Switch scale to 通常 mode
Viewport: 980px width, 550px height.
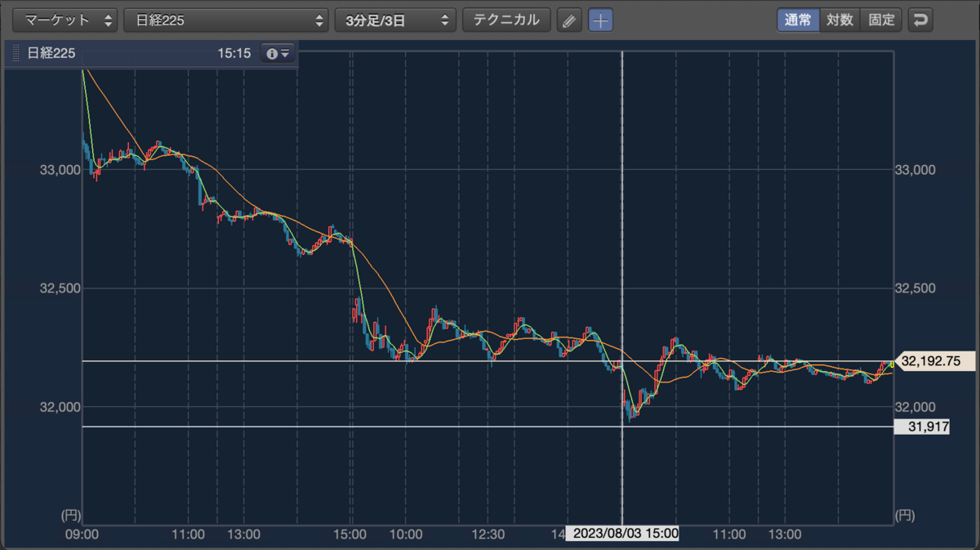(x=798, y=20)
